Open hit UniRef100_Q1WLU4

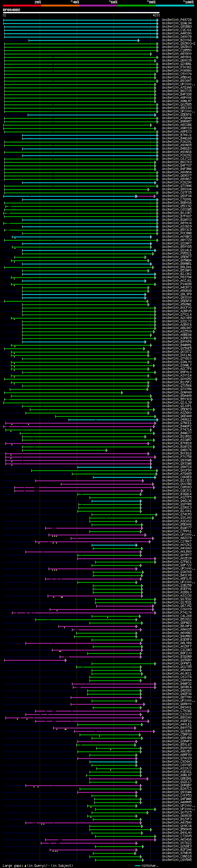[177, 23]
